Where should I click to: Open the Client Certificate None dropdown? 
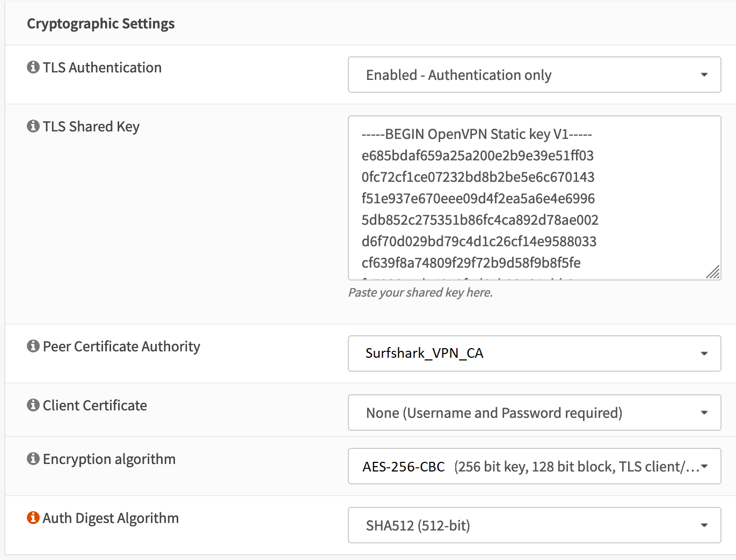[534, 413]
